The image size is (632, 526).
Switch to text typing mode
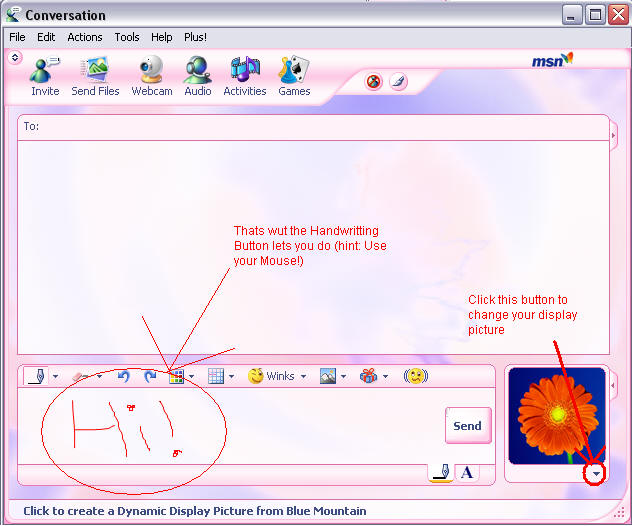pos(467,472)
